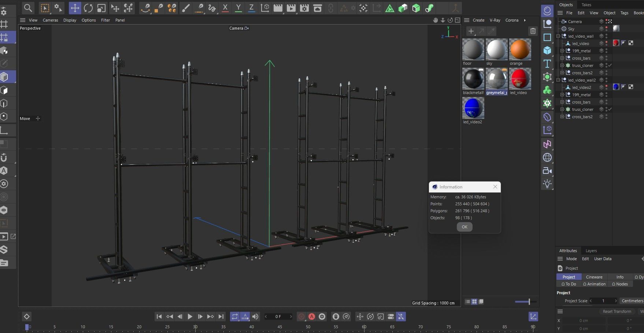Click the Record Active Objects button
Viewport: 644px width, 333px height.
[301, 317]
